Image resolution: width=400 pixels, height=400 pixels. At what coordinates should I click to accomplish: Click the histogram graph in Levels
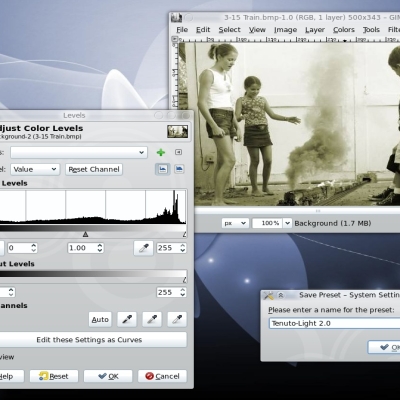pos(93,207)
